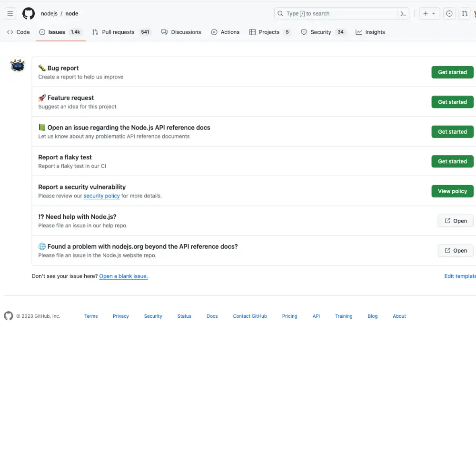Open the pull requests icon in header
476x451 pixels.
tap(465, 14)
